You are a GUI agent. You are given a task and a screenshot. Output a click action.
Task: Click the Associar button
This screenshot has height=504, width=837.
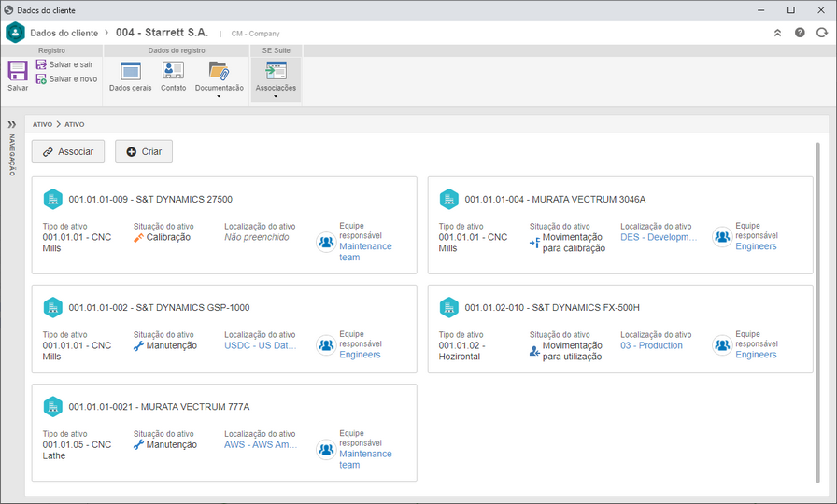tap(68, 151)
